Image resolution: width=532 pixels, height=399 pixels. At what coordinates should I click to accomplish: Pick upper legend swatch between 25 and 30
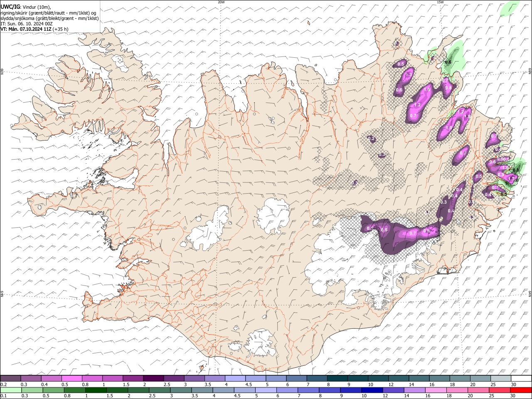tap(501, 378)
